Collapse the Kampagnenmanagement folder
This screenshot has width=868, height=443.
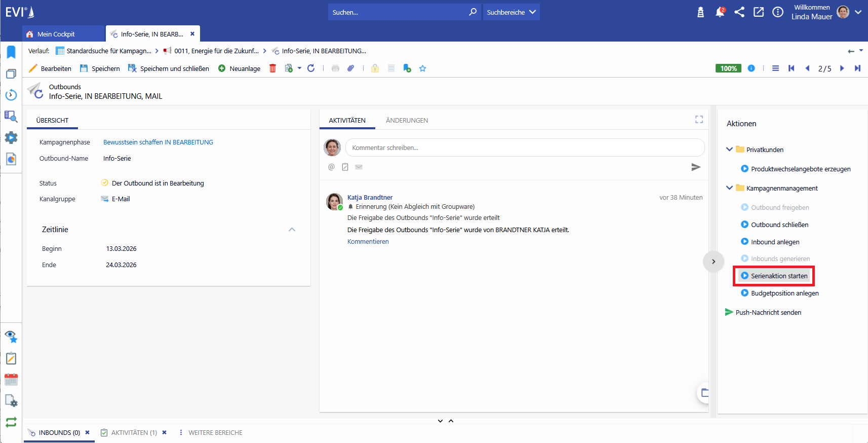point(729,188)
